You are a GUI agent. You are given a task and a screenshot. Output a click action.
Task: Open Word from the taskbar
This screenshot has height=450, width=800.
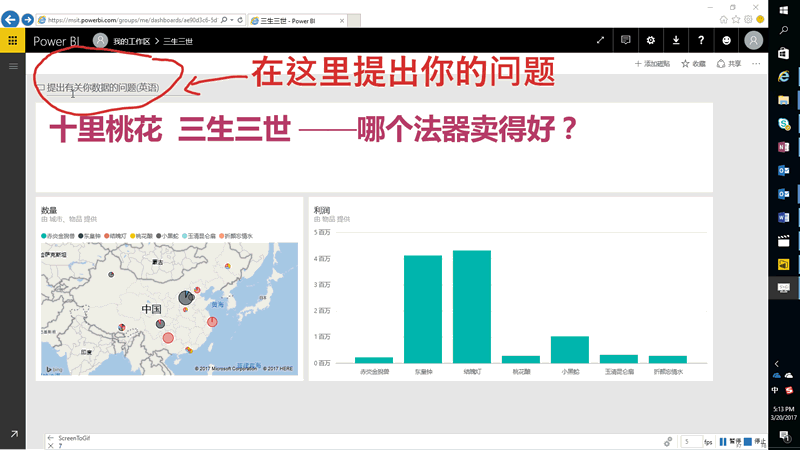[x=784, y=217]
